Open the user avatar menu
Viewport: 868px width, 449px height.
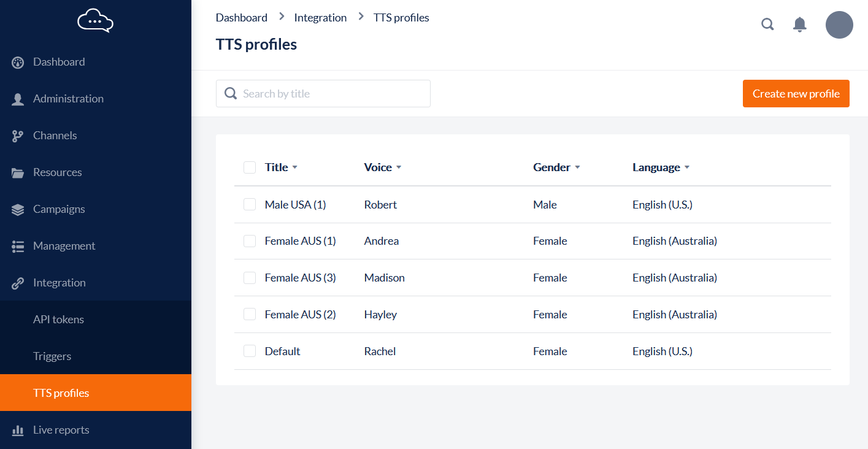click(839, 25)
